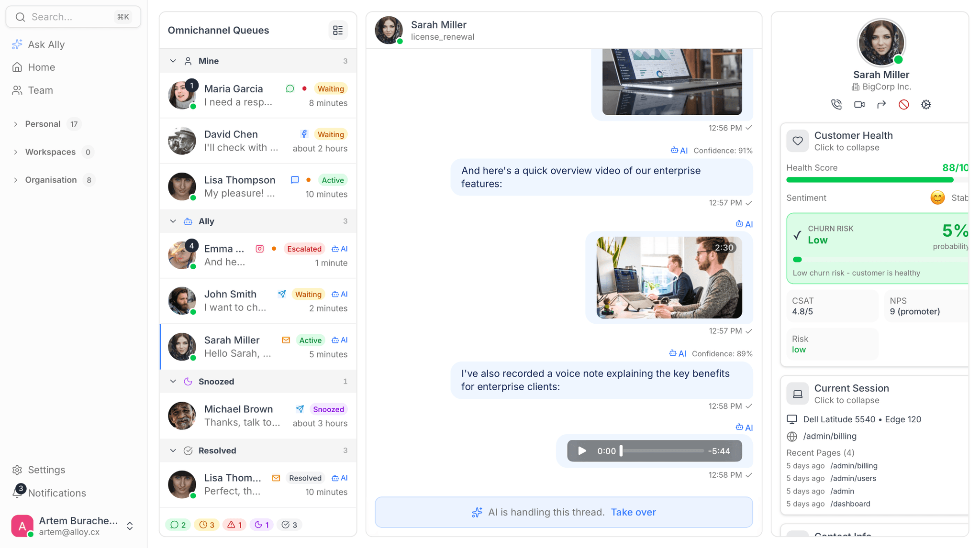Start a video call with Sarah Miller
This screenshot has height=548, width=980.
coord(859,104)
